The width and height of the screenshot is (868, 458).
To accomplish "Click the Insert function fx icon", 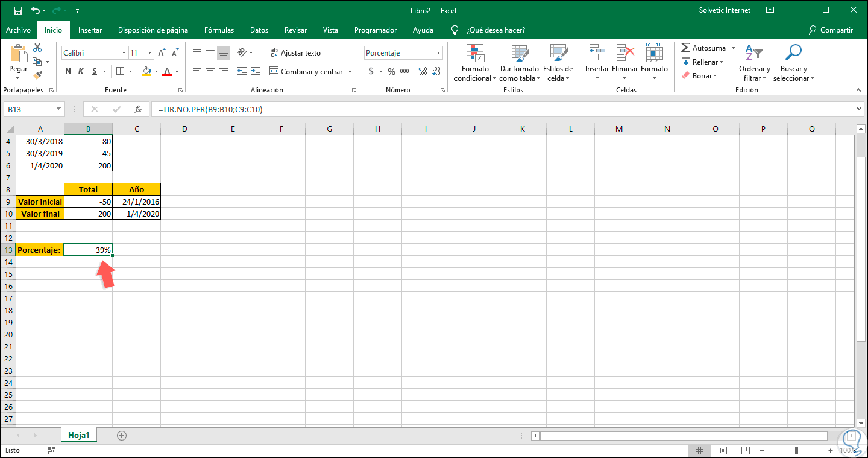I will (x=138, y=109).
